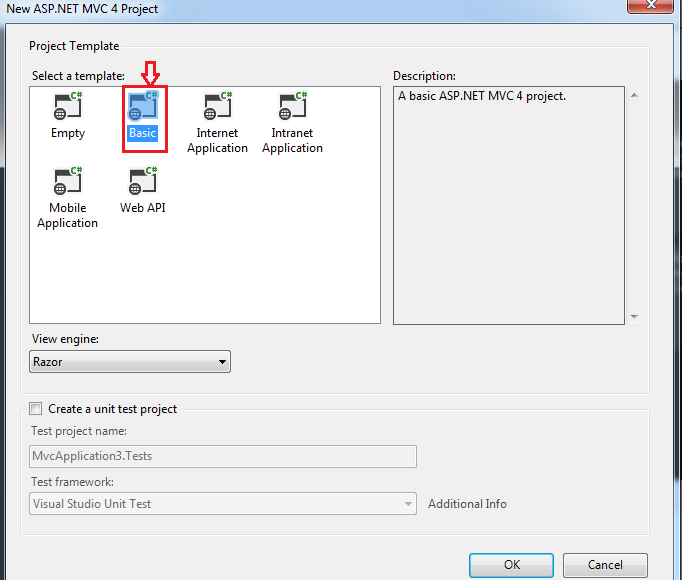The image size is (682, 580).
Task: Click the 'Select a template:' label
Action: tap(78, 76)
